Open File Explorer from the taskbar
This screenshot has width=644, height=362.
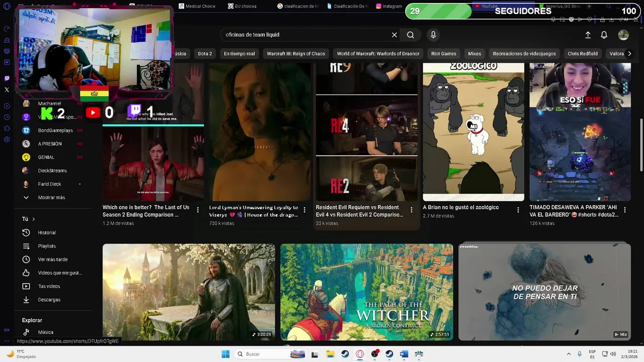point(330,354)
